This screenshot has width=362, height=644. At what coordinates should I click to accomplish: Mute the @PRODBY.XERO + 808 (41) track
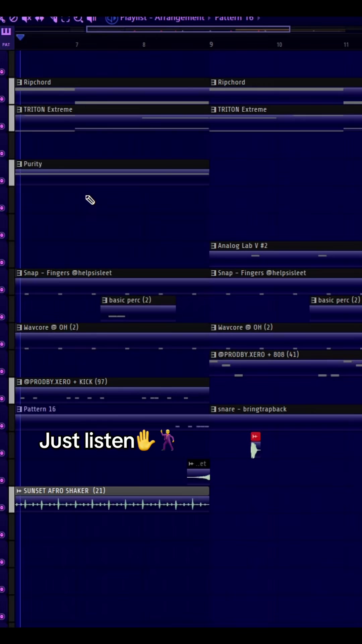(2, 371)
